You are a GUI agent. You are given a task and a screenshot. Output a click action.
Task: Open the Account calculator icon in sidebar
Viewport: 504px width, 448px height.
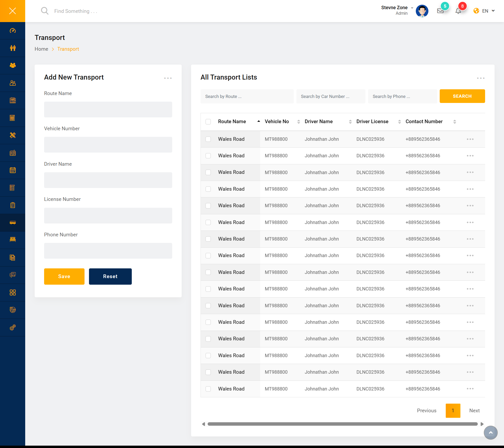[x=13, y=118]
